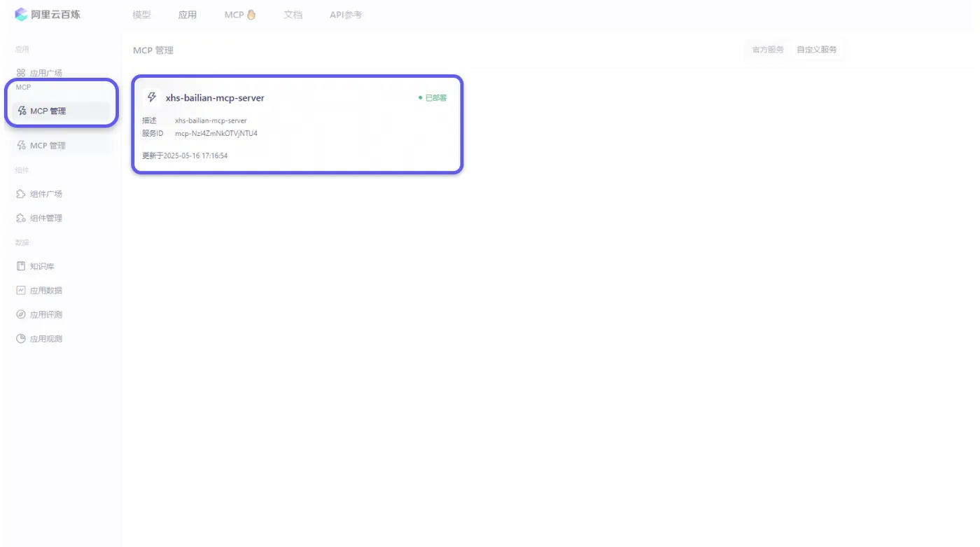Switch to the 自定义服务 tab
The height and width of the screenshot is (547, 980).
pos(817,50)
